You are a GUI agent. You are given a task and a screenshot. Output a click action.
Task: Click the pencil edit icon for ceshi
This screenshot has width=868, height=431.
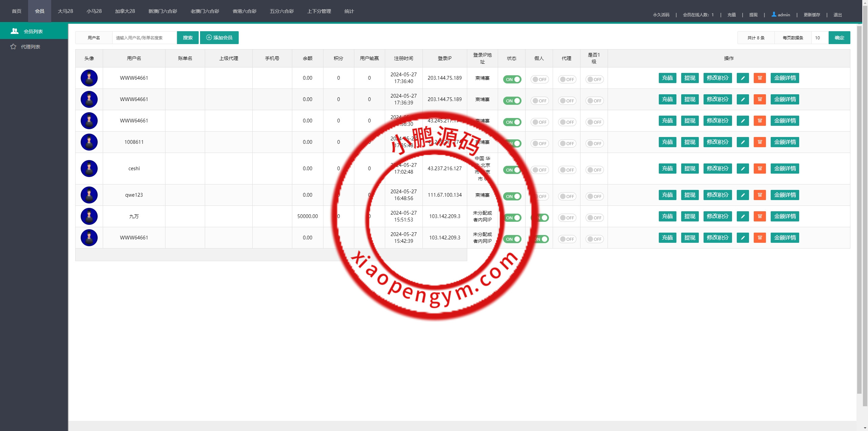click(743, 169)
